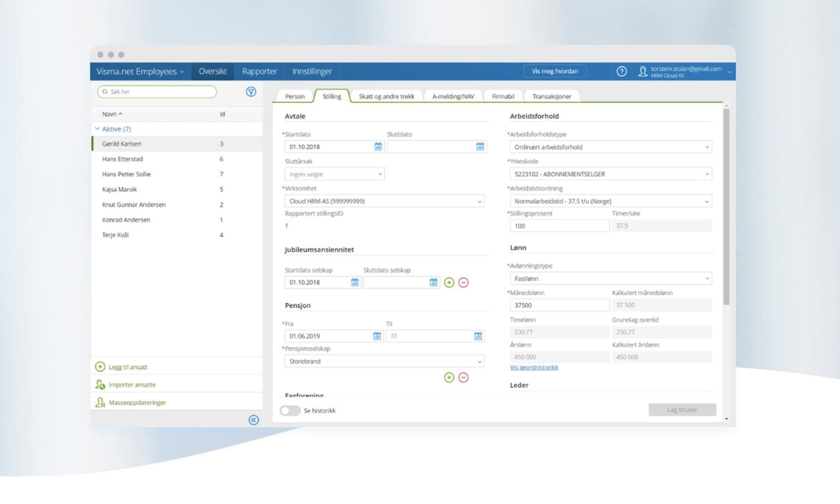Open the Arbeidstidsordning dropdown
Screen dimensions: 840x504
(x=611, y=201)
